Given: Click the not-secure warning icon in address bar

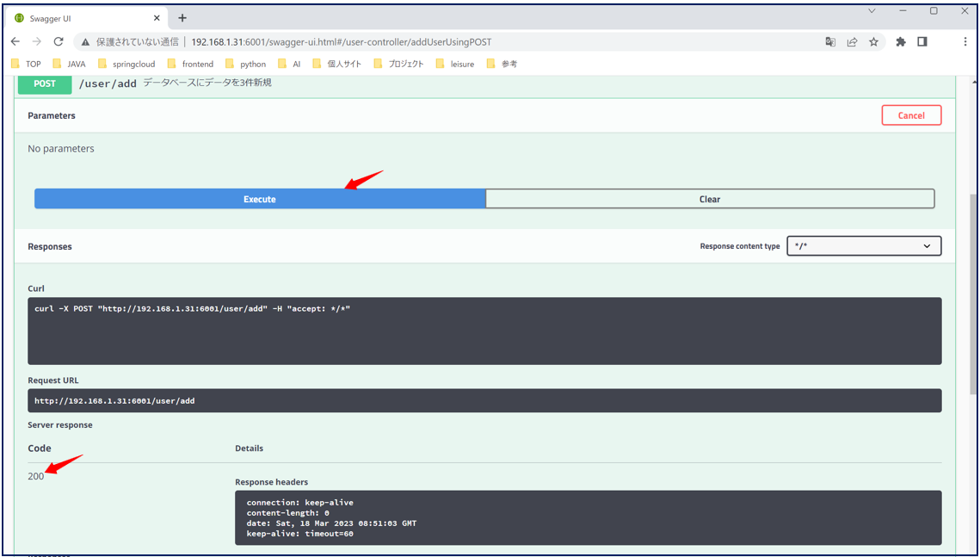Looking at the screenshot, I should (x=86, y=42).
